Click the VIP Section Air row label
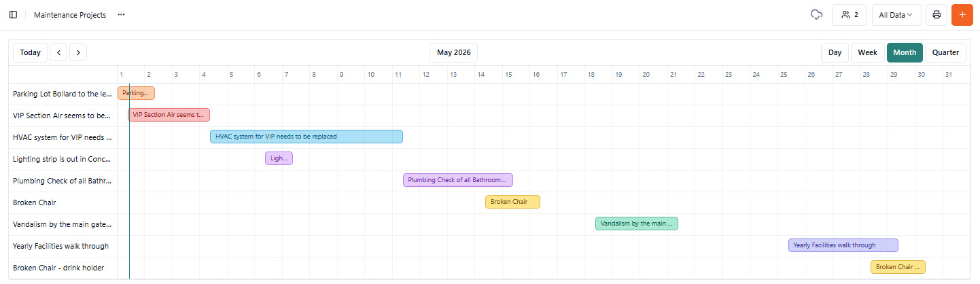Image resolution: width=980 pixels, height=284 pixels. [x=63, y=116]
